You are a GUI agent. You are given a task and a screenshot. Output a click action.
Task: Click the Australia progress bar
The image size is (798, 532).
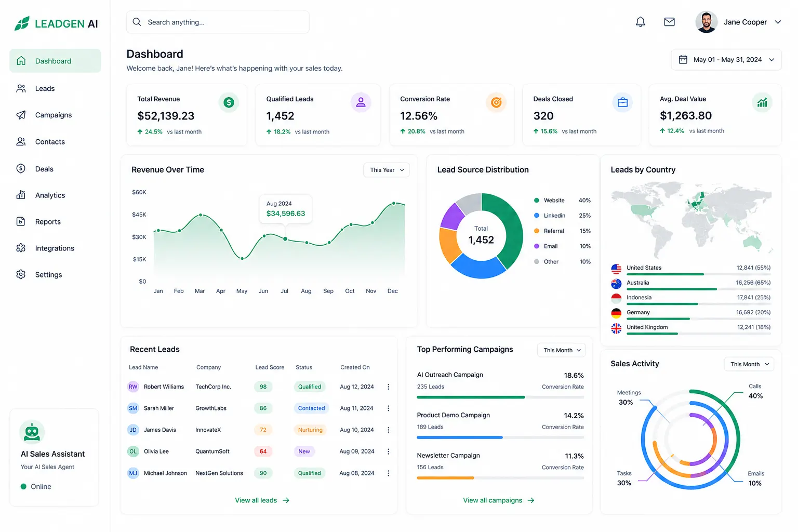pyautogui.click(x=699, y=289)
